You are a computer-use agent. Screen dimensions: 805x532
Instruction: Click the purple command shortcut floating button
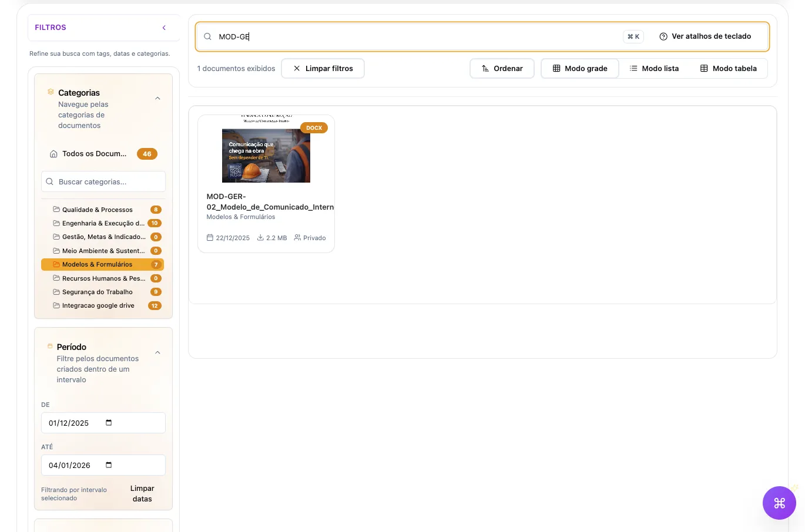[779, 503]
